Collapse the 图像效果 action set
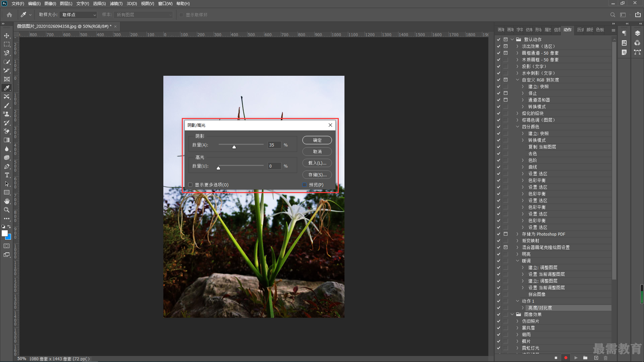This screenshot has height=362, width=644. tap(512, 314)
